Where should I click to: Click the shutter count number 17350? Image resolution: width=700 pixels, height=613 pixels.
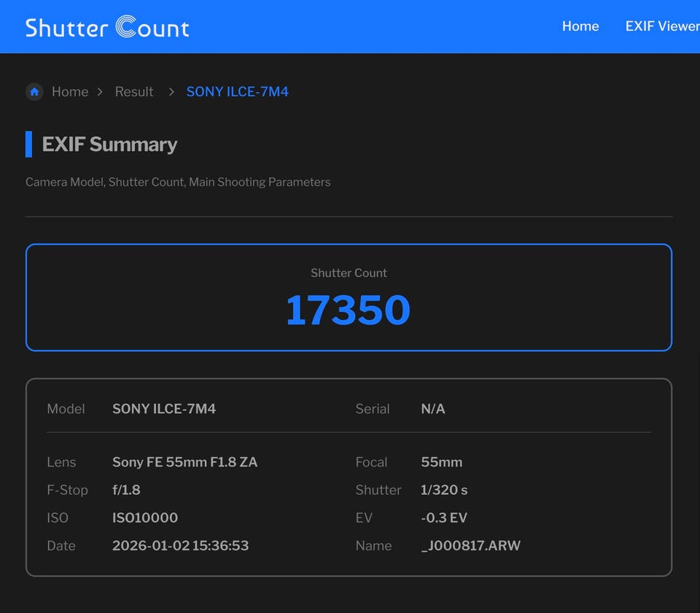pyautogui.click(x=348, y=310)
